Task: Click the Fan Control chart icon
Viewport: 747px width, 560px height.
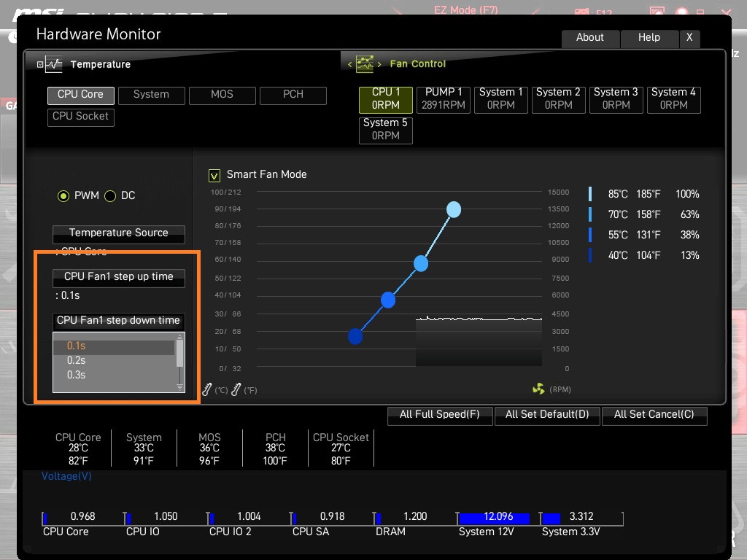Action: [365, 64]
